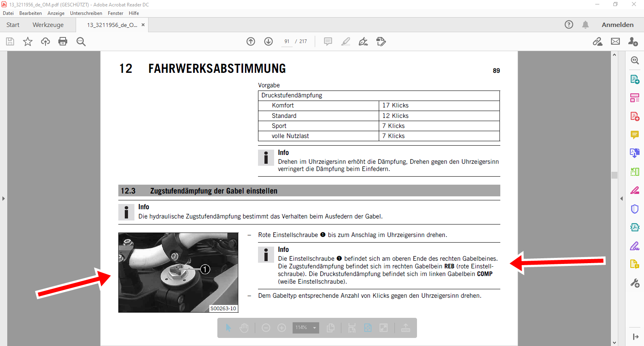The width and height of the screenshot is (644, 346).
Task: Click the page number field showing 91
Action: tap(287, 41)
